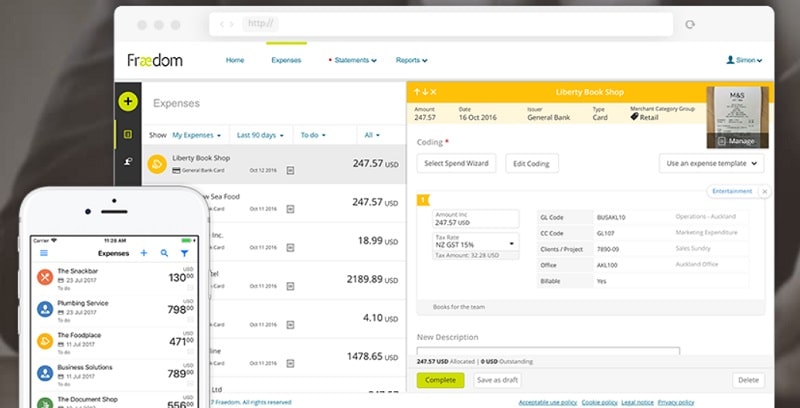Tap the phone app filter icon
The image size is (800, 408).
pyautogui.click(x=184, y=253)
